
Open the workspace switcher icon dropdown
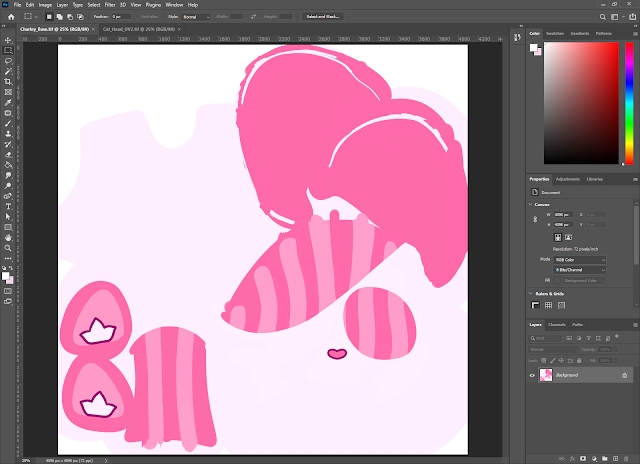(617, 17)
